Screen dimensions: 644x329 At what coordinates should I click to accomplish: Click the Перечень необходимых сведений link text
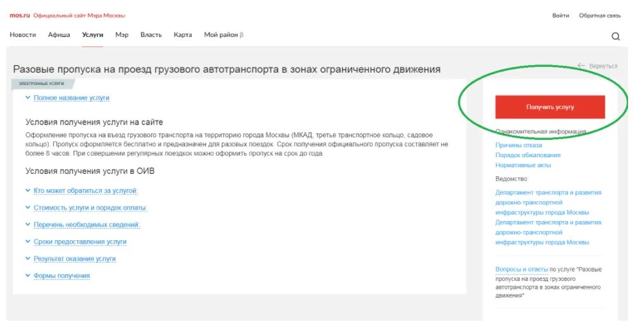click(87, 224)
